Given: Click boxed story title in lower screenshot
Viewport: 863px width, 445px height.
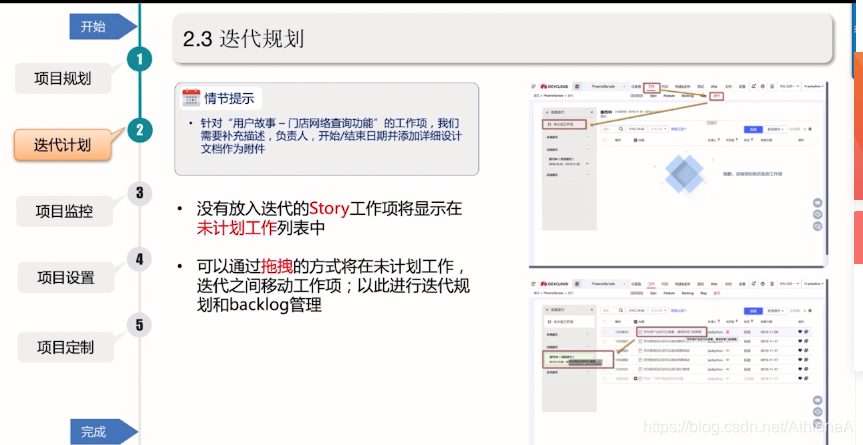Looking at the screenshot, I should click(x=671, y=332).
